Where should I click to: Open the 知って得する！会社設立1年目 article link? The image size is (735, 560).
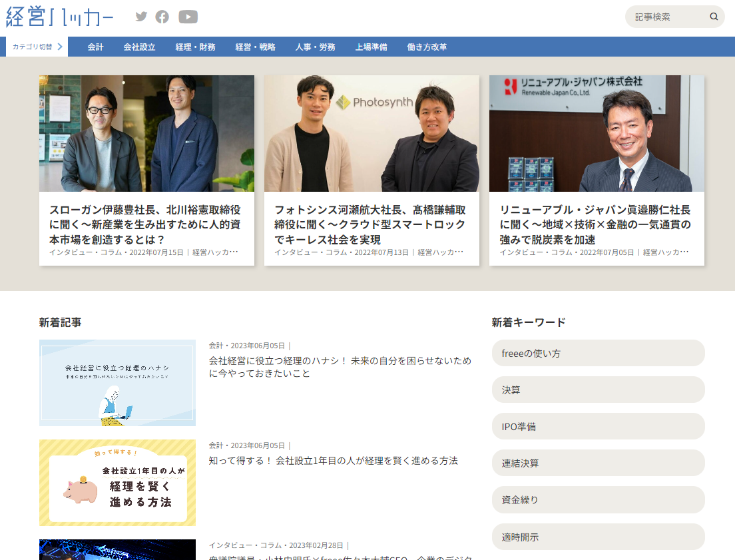click(334, 461)
